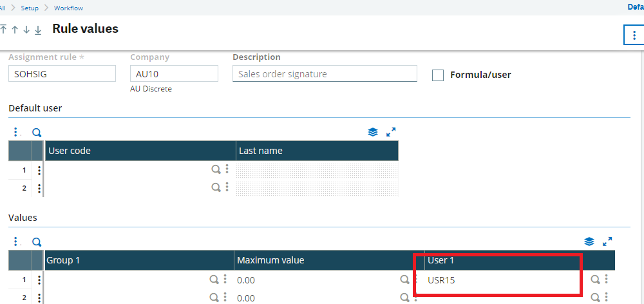Screen dimensions: 644x304
Task: Open lookup for Group 1 first row
Action: (214, 280)
